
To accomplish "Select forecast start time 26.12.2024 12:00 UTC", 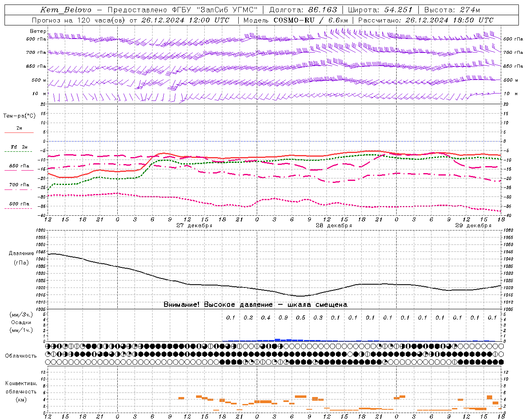I will (186, 20).
